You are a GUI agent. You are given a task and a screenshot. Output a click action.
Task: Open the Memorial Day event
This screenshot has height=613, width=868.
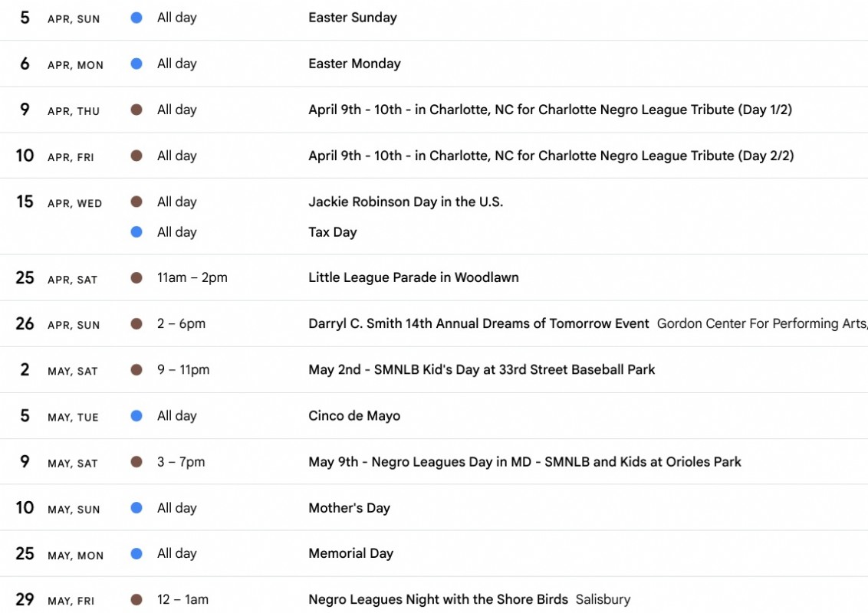coord(350,553)
